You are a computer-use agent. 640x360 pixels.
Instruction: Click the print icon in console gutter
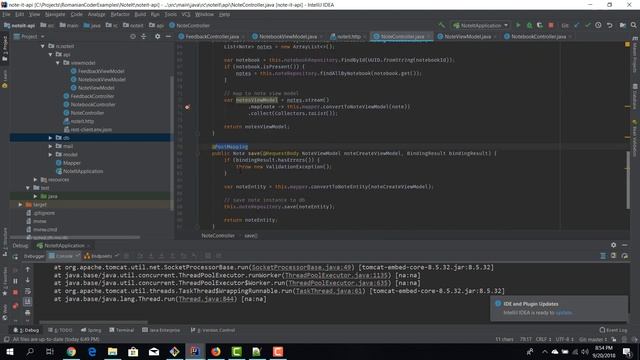pyautogui.click(x=27, y=313)
